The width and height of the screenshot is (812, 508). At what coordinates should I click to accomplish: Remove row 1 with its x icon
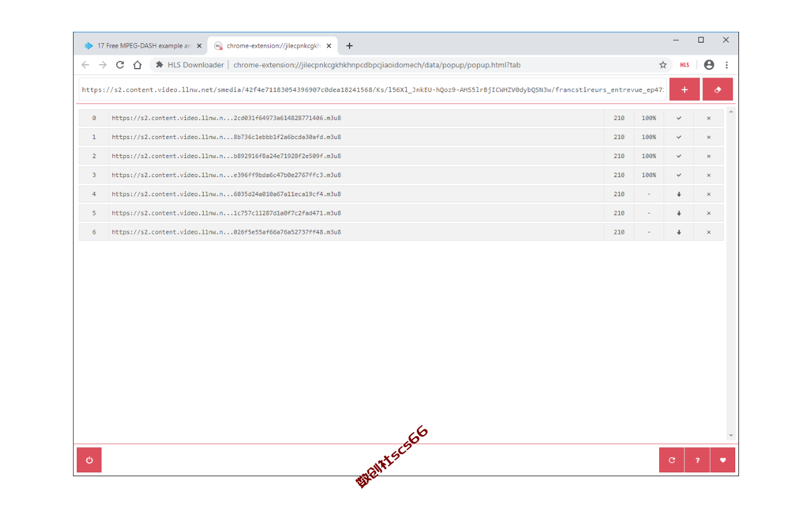(709, 137)
